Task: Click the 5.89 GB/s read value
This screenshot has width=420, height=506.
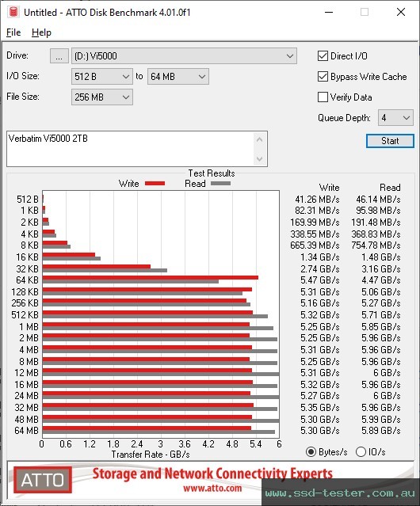Action: [x=381, y=431]
